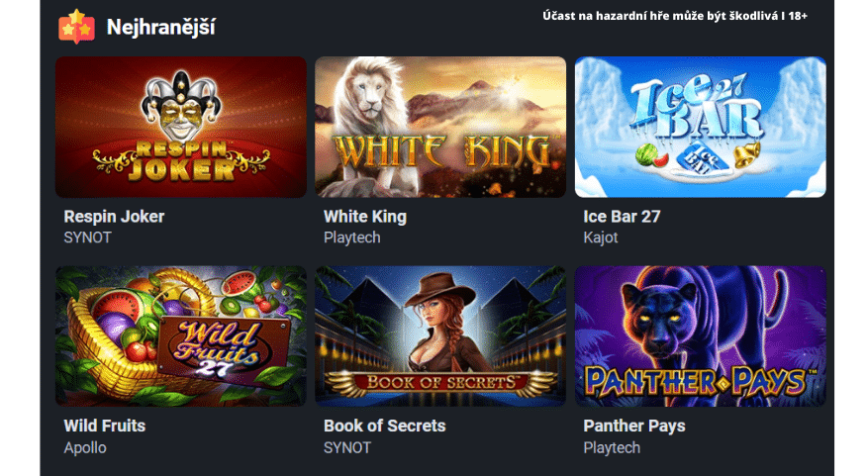868x476 pixels.
Task: Click Playtech provider under White King
Action: (352, 238)
